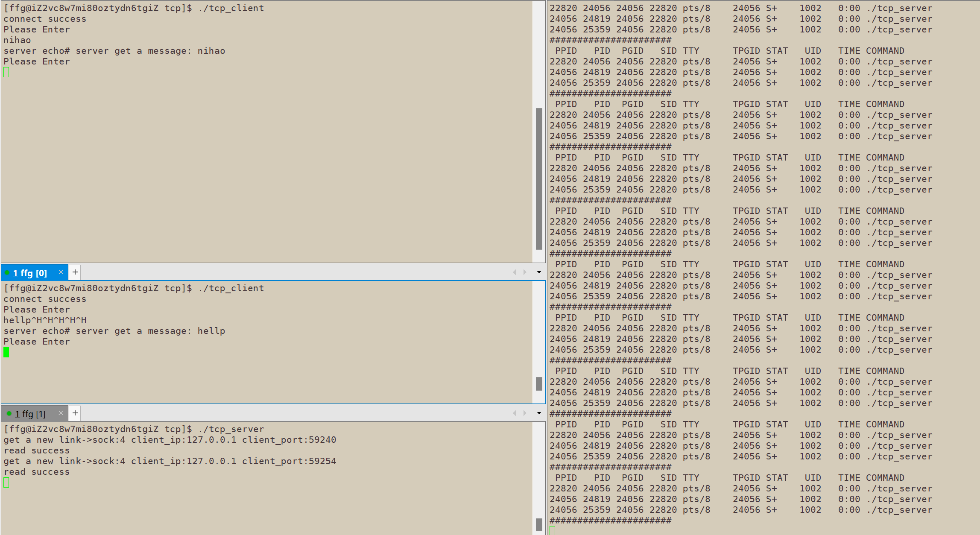The width and height of the screenshot is (980, 535).
Task: Close the '1 ffg [0]' tab
Action: pyautogui.click(x=61, y=272)
